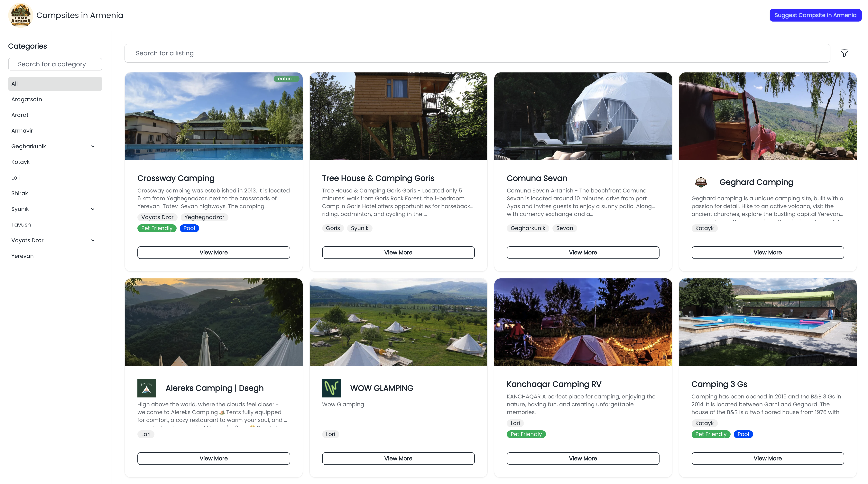Click the Alereks Camping tent logo
The width and height of the screenshot is (868, 484).
(147, 388)
